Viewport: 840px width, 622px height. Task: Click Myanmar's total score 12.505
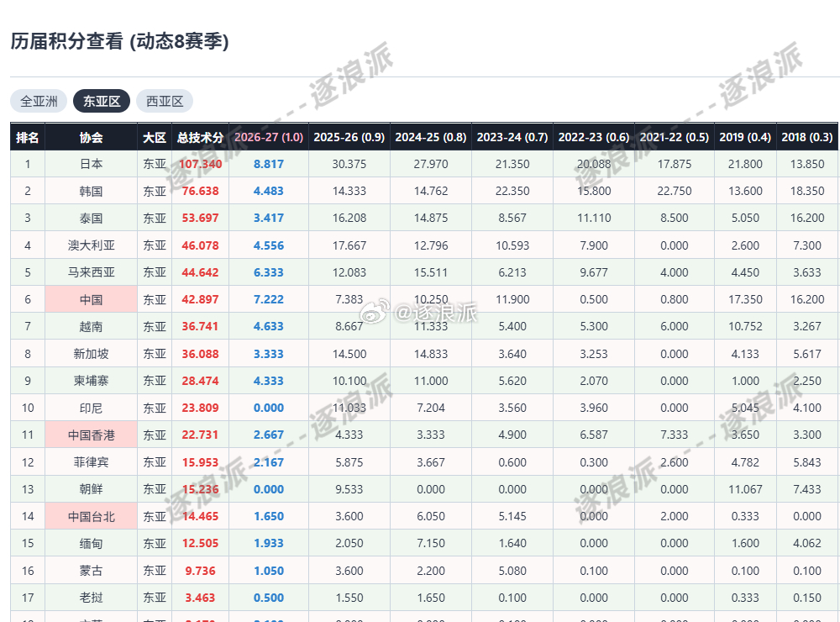[201, 543]
